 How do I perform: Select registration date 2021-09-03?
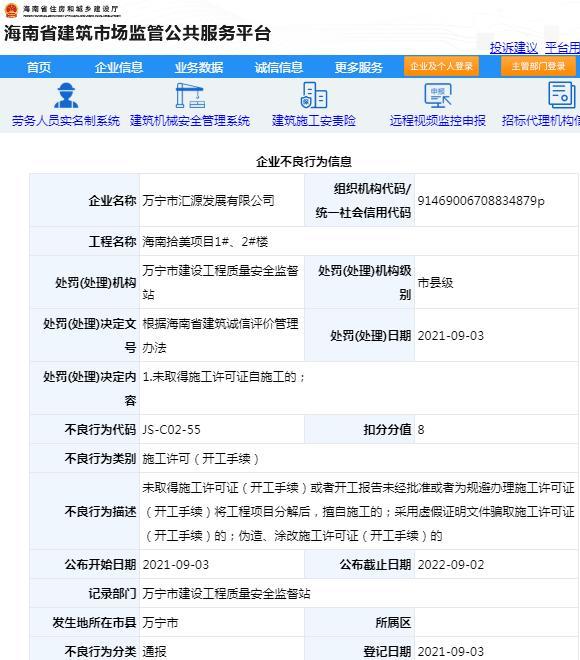450,652
